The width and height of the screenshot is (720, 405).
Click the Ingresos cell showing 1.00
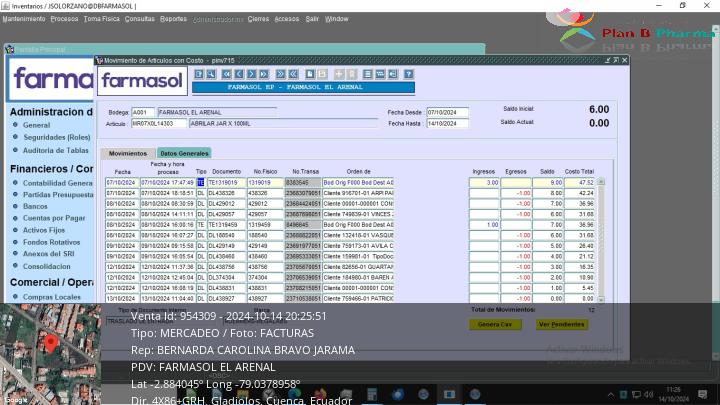click(484, 225)
